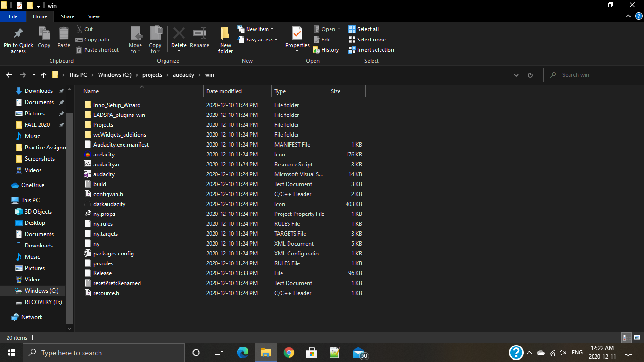The image size is (644, 362).
Task: Open recent locations dropdown arrow
Action: pyautogui.click(x=34, y=75)
